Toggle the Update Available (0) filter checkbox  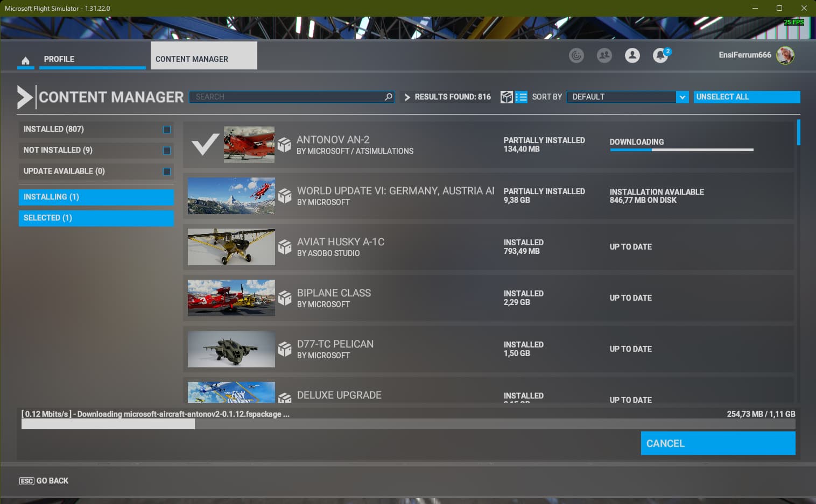point(167,172)
